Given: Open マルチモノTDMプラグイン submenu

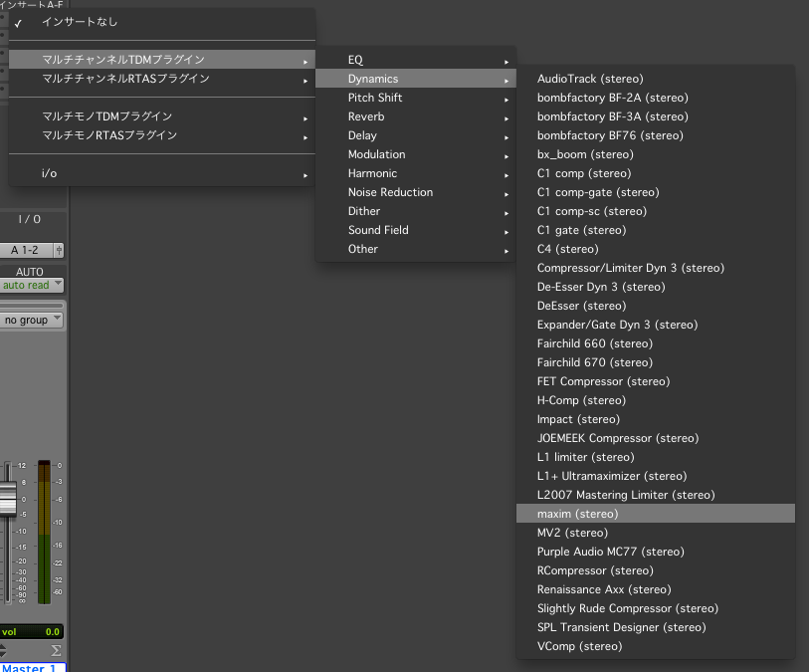Looking at the screenshot, I should [x=162, y=116].
